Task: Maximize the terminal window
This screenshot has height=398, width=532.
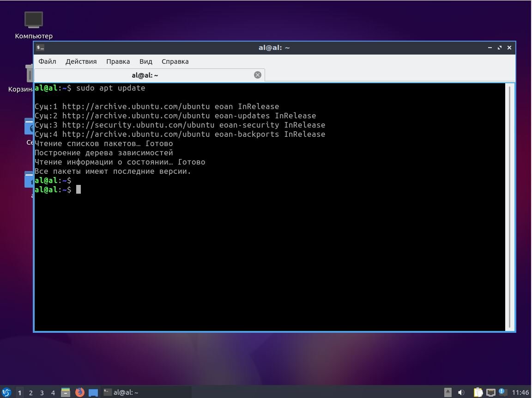Action: pyautogui.click(x=499, y=48)
